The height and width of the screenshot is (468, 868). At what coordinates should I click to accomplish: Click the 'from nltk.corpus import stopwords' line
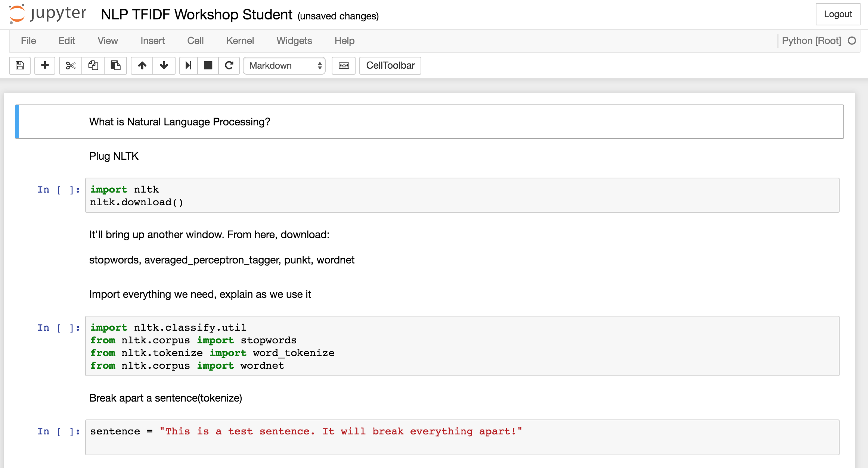193,340
